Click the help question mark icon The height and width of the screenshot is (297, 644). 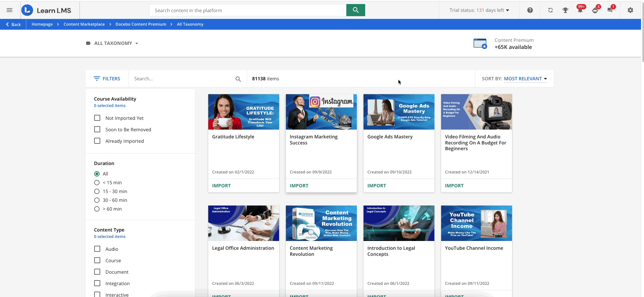[x=530, y=10]
